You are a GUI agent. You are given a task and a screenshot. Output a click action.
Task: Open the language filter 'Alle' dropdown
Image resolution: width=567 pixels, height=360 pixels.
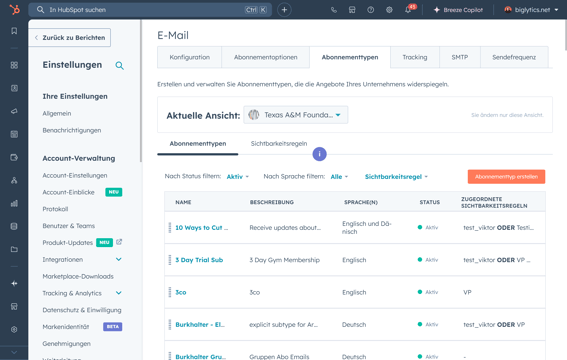tap(339, 177)
